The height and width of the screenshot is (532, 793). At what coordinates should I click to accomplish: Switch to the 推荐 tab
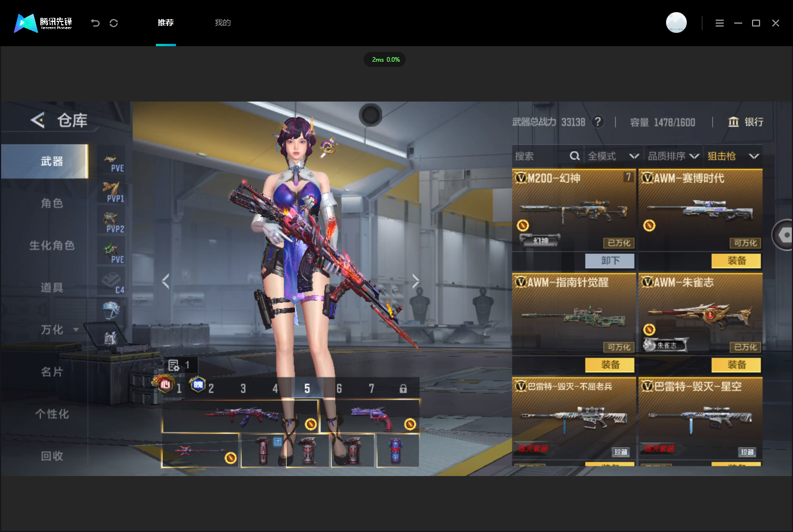(166, 23)
